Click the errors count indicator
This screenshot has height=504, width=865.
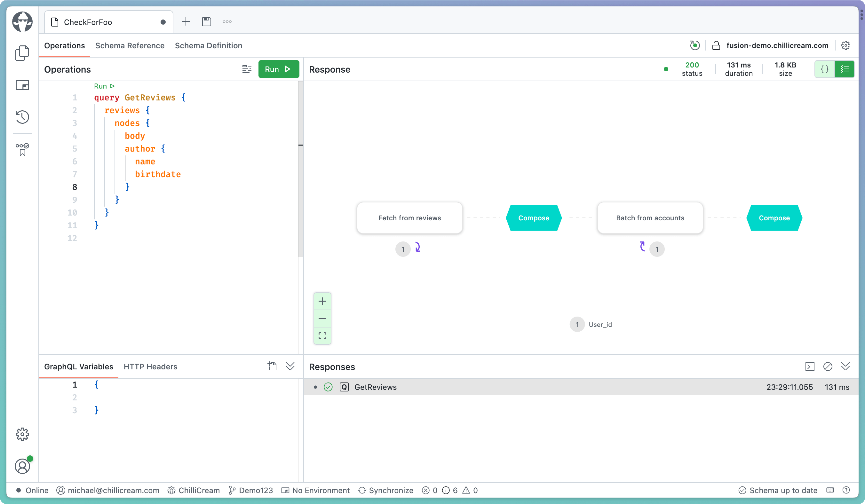430,490
